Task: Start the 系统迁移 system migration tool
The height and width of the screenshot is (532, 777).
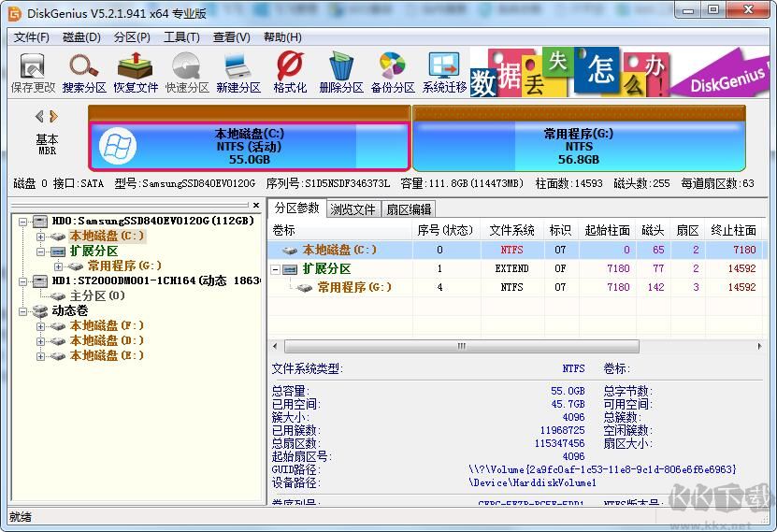Action: (x=444, y=73)
